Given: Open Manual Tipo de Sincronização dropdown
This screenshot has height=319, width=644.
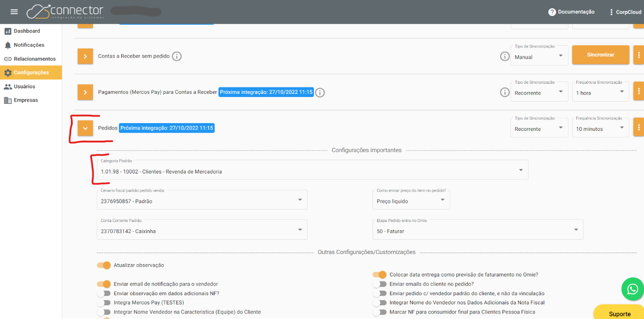Looking at the screenshot, I should [x=539, y=55].
